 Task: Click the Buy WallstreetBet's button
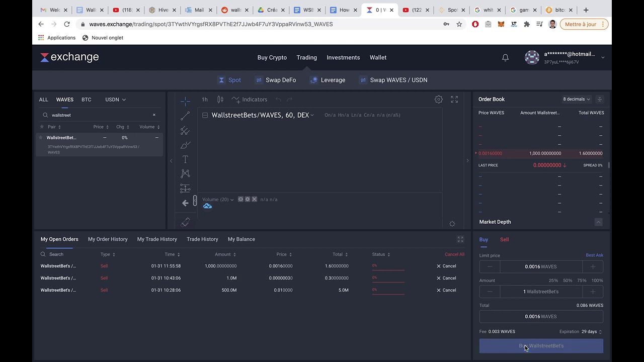pos(541,346)
